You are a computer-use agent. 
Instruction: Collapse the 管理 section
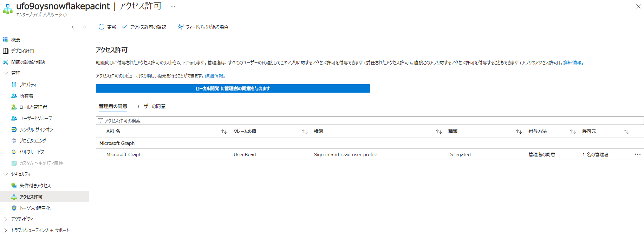coord(6,73)
